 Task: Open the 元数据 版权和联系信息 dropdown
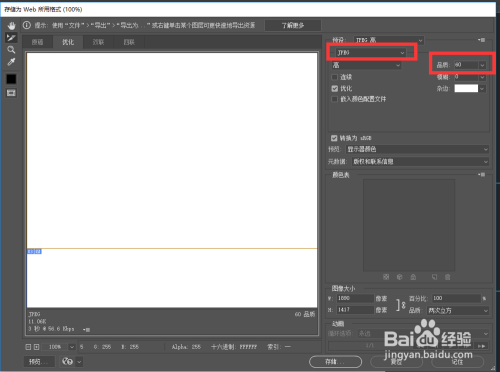click(421, 162)
